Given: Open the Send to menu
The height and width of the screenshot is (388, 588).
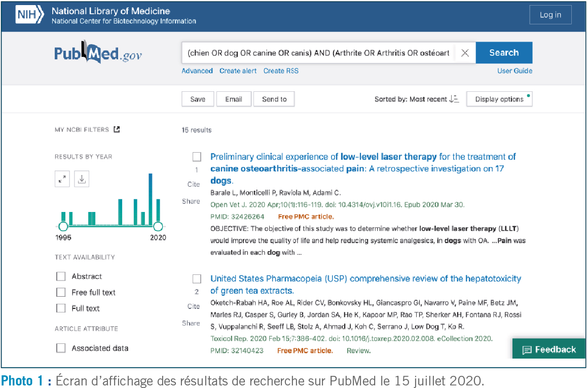Looking at the screenshot, I should click(x=274, y=99).
